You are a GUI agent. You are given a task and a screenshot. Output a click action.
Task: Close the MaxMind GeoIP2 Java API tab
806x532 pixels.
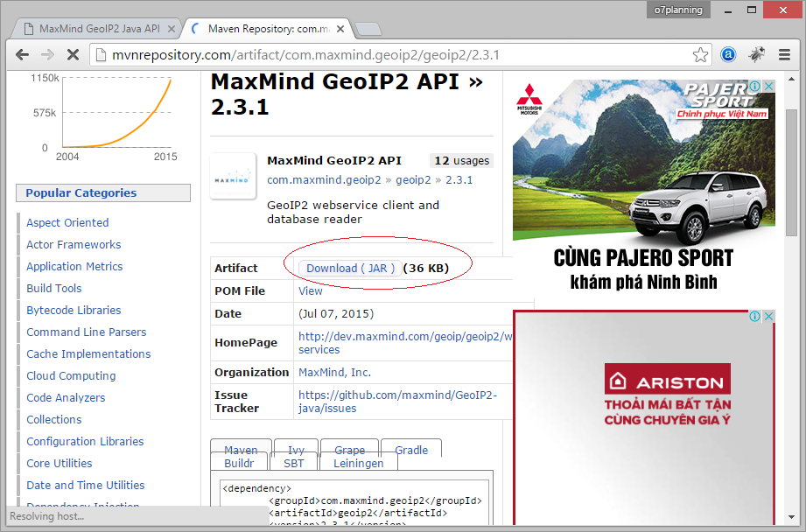click(172, 29)
